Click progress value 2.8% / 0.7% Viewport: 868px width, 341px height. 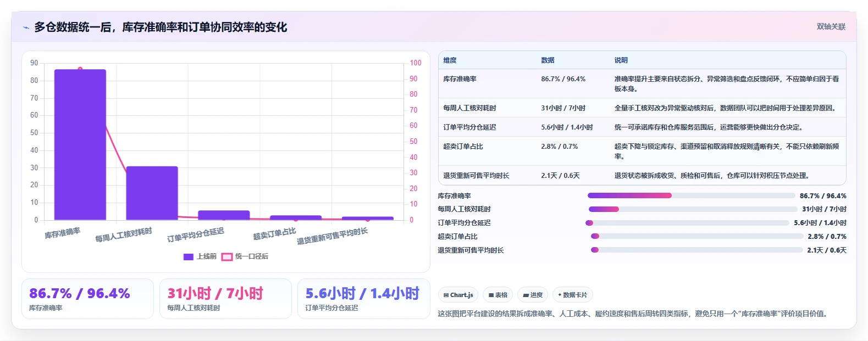pos(827,237)
